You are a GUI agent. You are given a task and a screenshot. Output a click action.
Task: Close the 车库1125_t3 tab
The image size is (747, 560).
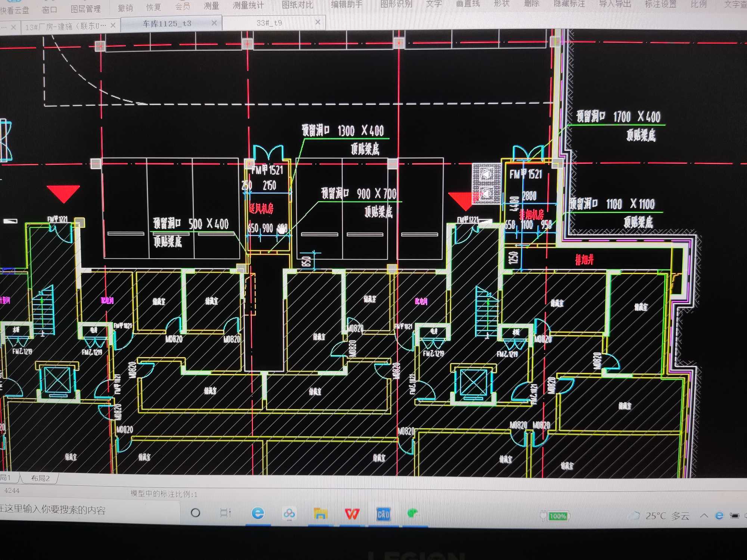pyautogui.click(x=214, y=23)
